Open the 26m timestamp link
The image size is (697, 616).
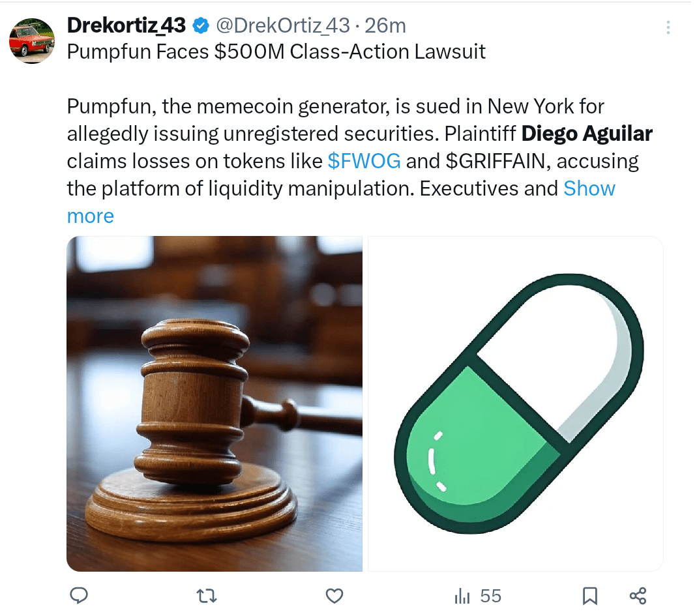click(x=385, y=25)
